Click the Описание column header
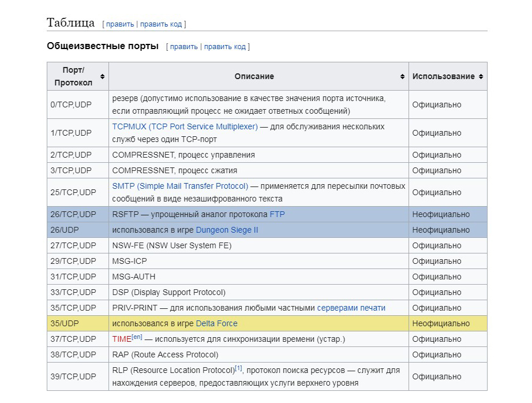Image resolution: width=532 pixels, height=403 pixels. coord(254,76)
